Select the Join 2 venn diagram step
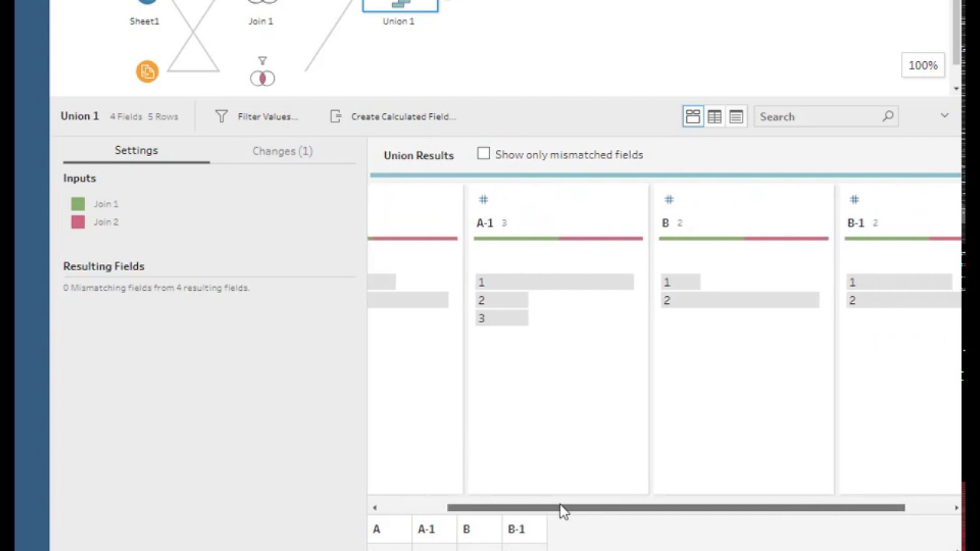Viewport: 980px width, 551px height. tap(262, 78)
